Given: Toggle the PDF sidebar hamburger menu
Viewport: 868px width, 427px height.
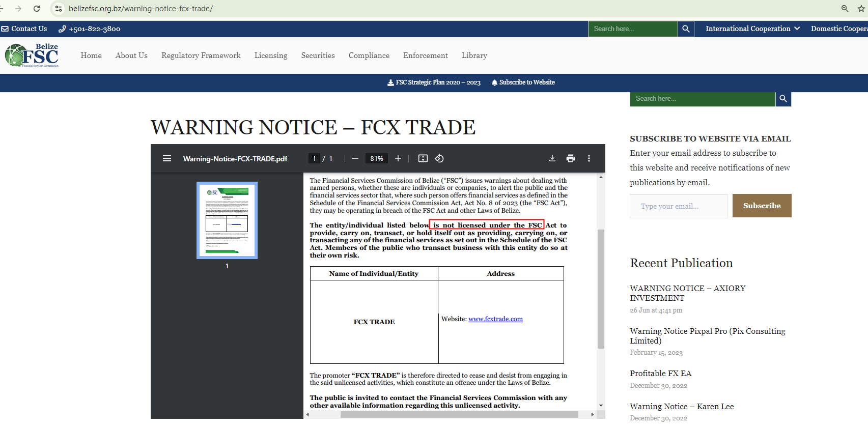Looking at the screenshot, I should coord(167,159).
